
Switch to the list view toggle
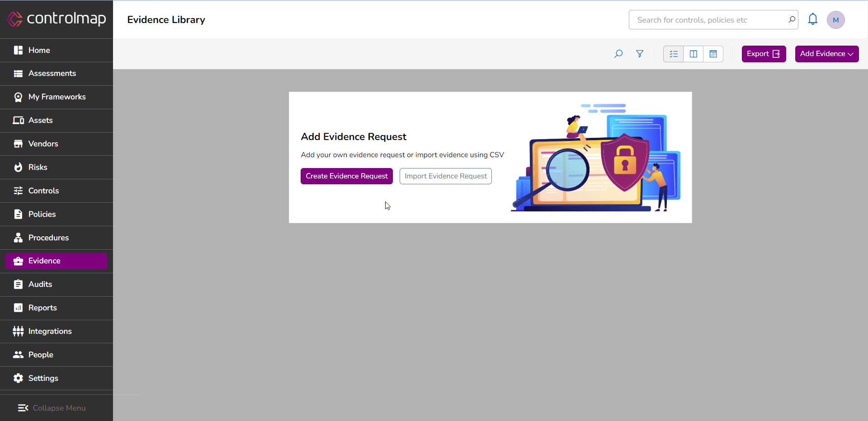(x=673, y=54)
